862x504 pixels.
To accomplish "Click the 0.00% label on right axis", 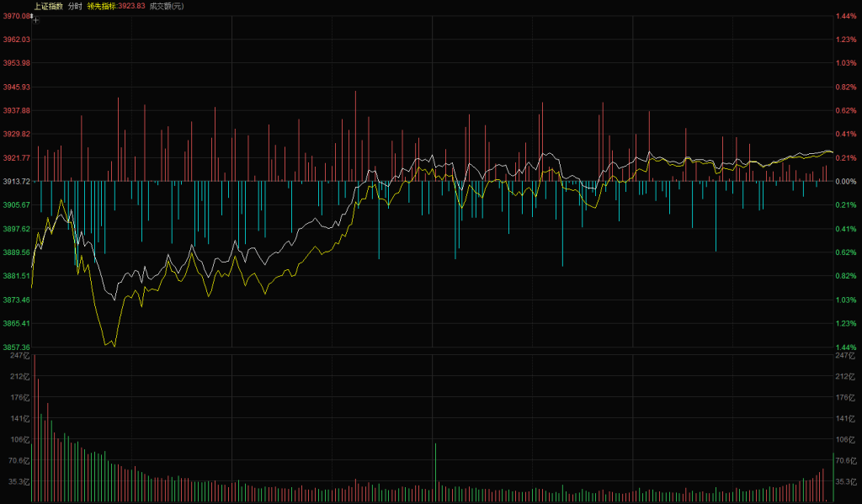I will 845,181.
